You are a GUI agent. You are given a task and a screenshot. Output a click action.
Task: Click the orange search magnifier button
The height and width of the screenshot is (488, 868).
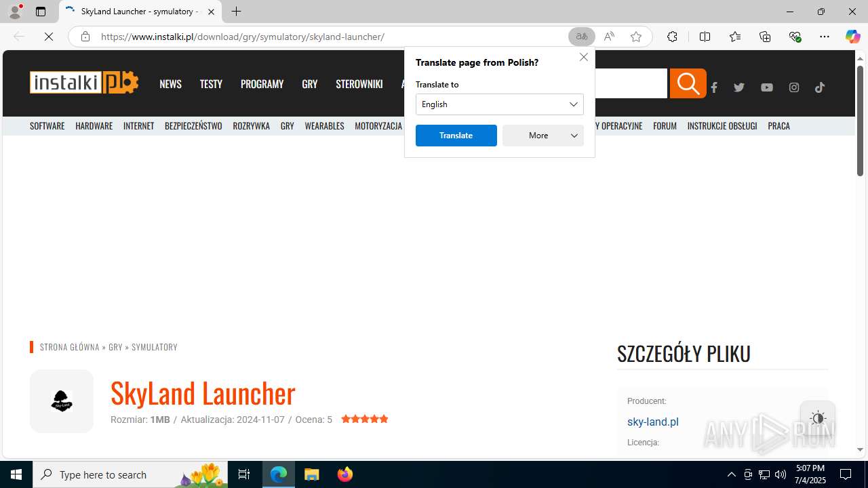688,83
